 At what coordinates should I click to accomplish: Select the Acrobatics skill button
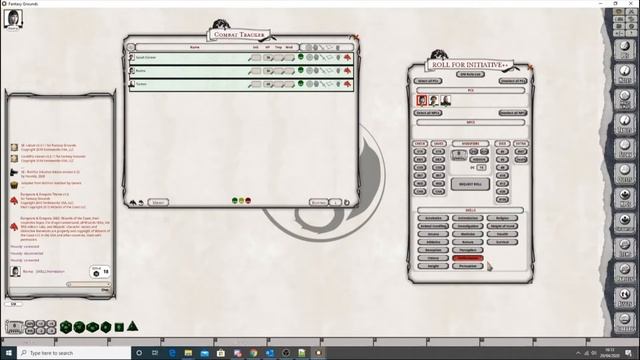click(433, 218)
